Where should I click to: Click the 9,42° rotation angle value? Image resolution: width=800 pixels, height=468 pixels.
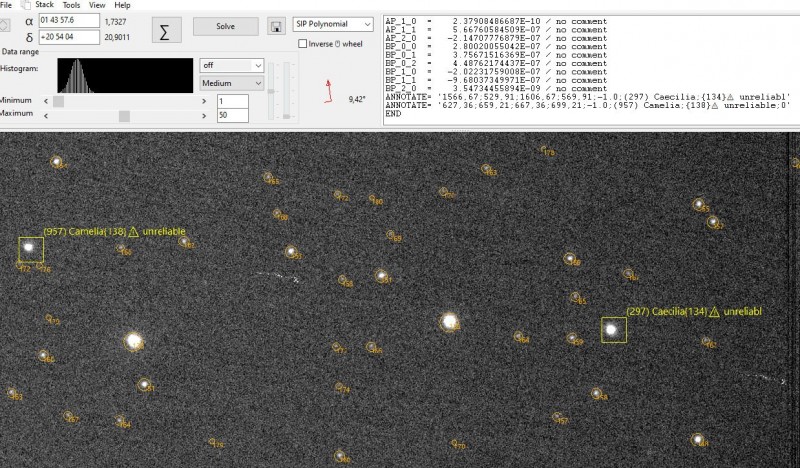pyautogui.click(x=357, y=99)
